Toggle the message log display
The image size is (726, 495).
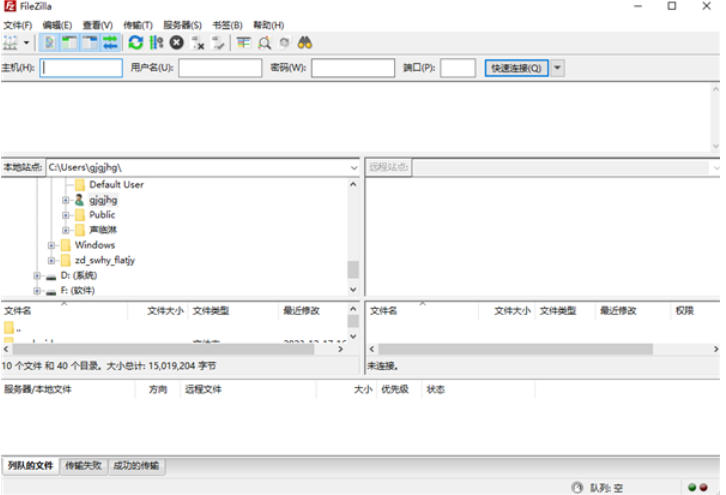tap(50, 43)
